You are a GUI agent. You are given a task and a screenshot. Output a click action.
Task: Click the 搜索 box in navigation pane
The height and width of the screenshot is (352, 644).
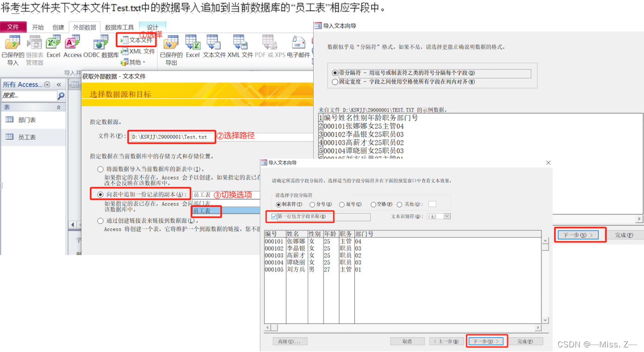[29, 96]
